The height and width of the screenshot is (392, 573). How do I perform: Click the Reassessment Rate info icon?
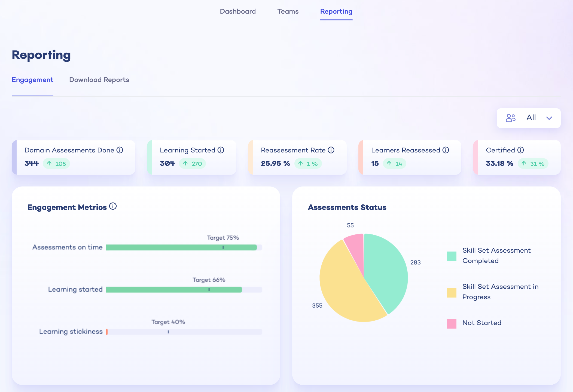[331, 150]
